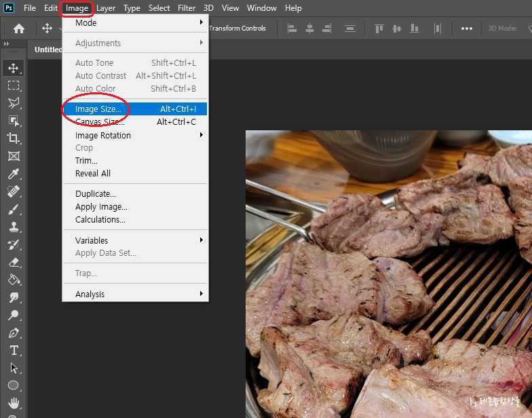Open the Filter menu
Image resolution: width=532 pixels, height=418 pixels.
click(x=186, y=8)
